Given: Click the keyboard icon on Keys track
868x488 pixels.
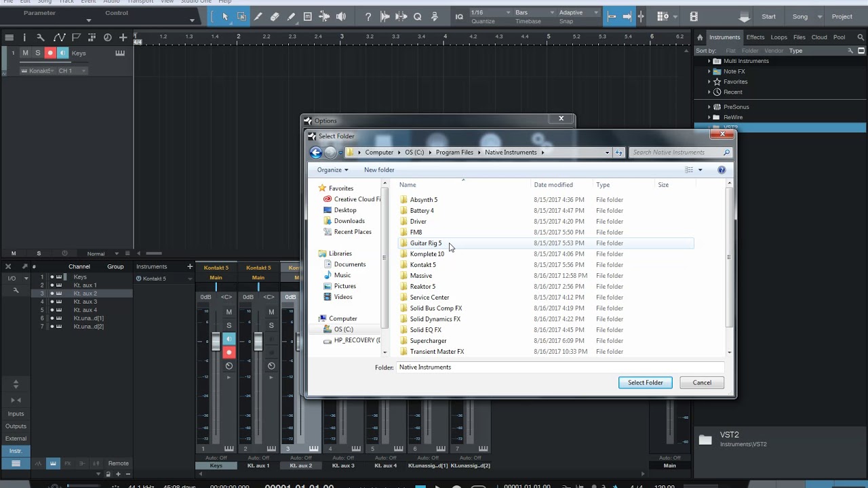Looking at the screenshot, I should pos(120,53).
